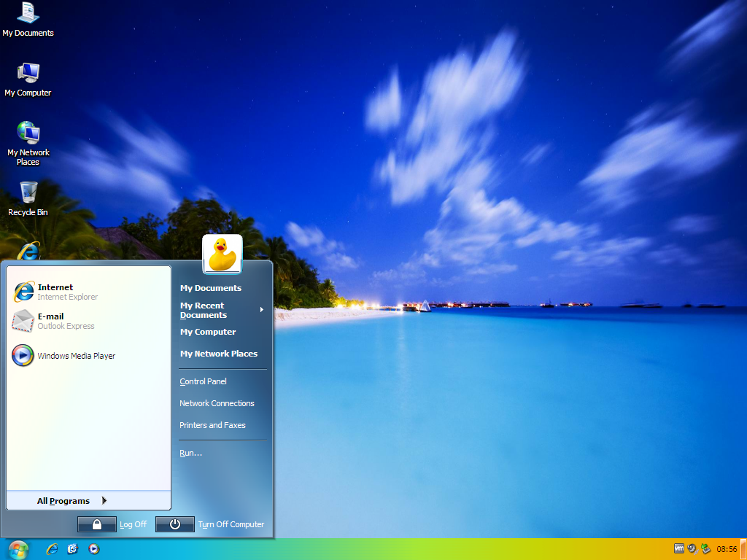Click the Windows Media Player text entry
The width and height of the screenshot is (747, 560).
click(x=76, y=356)
